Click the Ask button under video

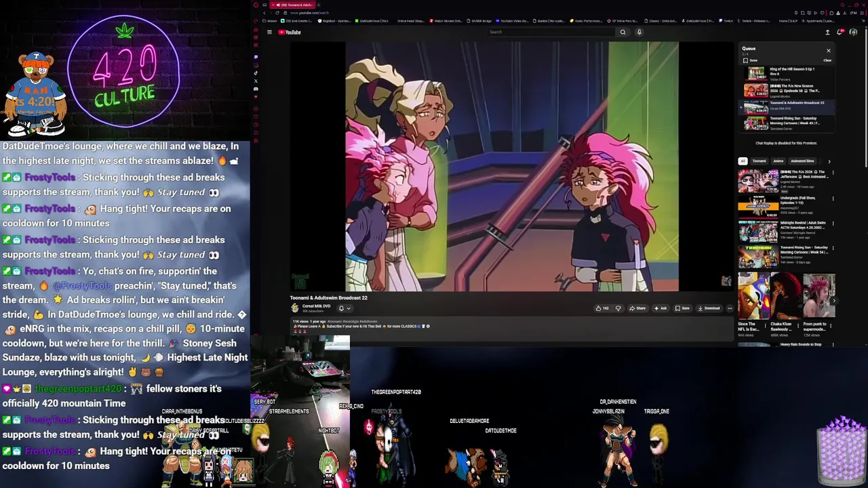point(660,308)
